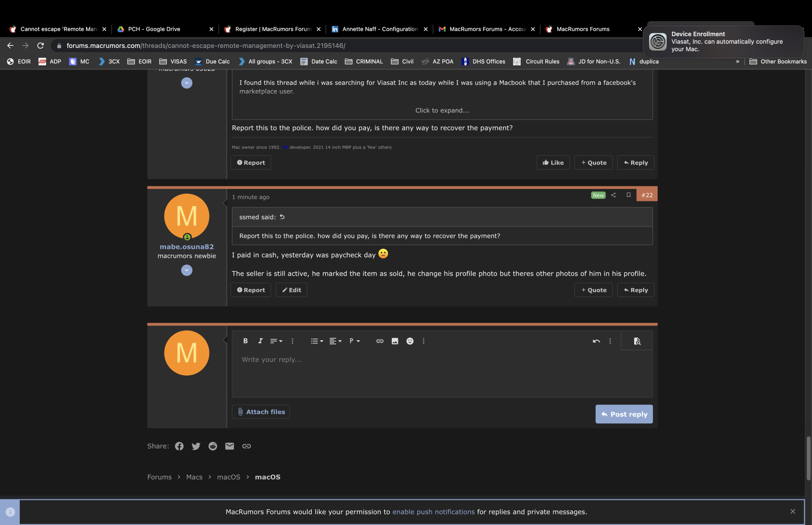Open the smilies emoji picker

(410, 341)
